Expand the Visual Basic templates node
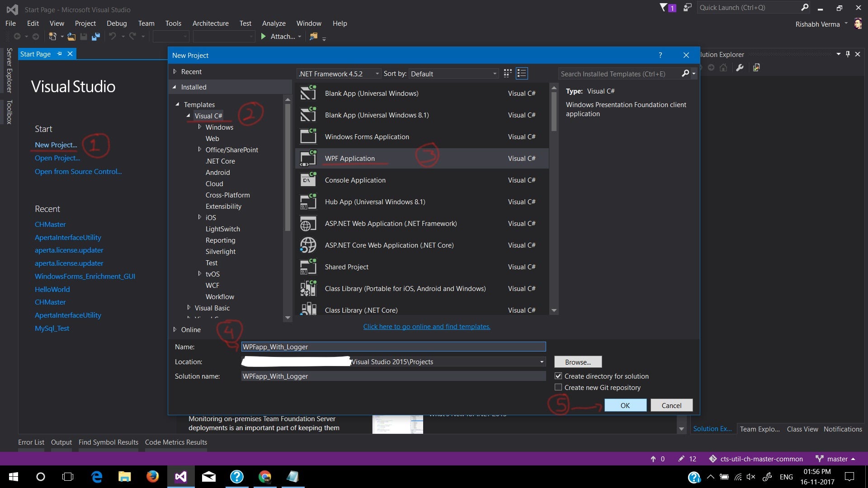This screenshot has height=488, width=868. [x=189, y=308]
